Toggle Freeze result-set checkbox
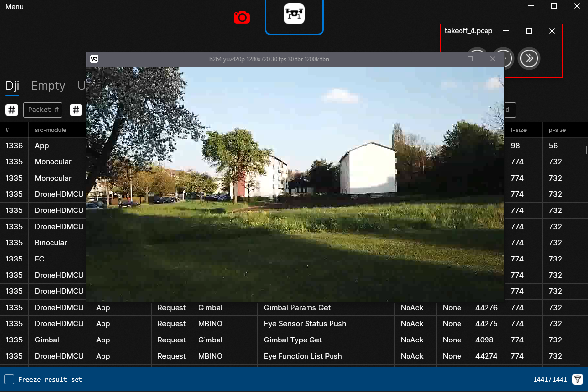 point(9,379)
